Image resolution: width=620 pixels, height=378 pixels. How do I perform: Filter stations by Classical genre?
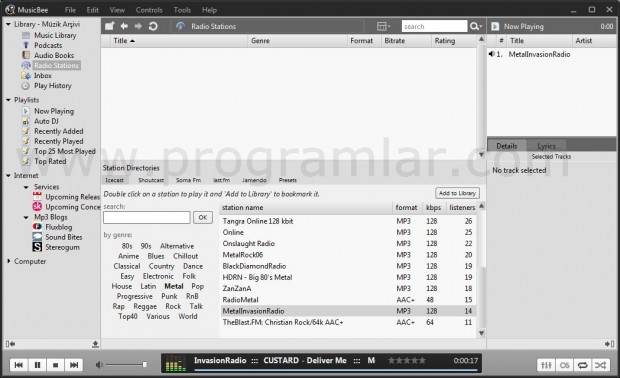tap(127, 266)
